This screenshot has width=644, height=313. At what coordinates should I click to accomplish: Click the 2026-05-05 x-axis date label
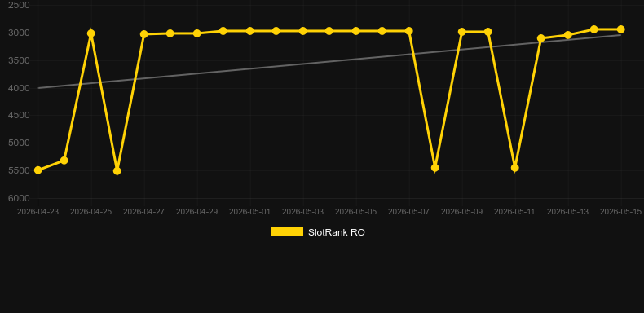point(355,212)
